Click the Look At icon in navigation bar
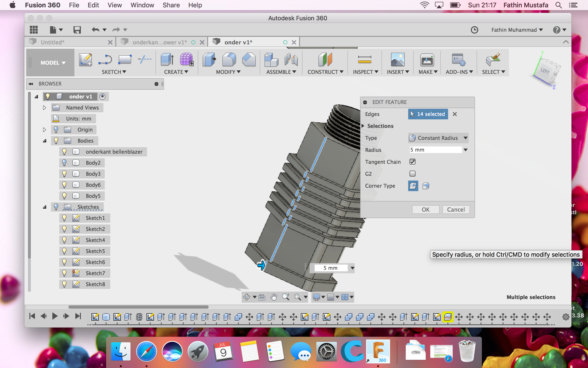Screen dimensions: 588x368 [262, 297]
